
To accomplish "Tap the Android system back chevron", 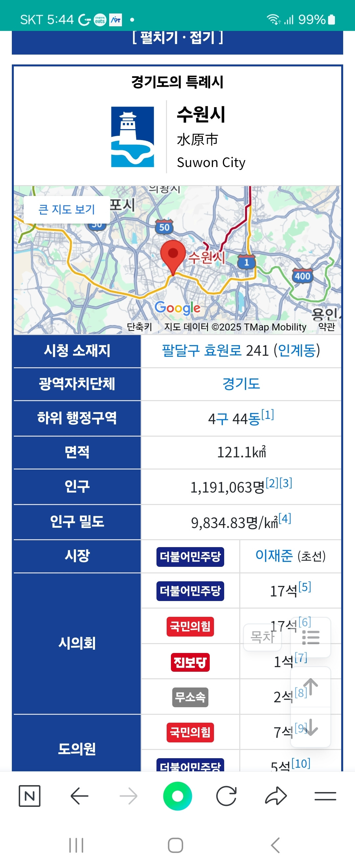I will click(x=275, y=845).
